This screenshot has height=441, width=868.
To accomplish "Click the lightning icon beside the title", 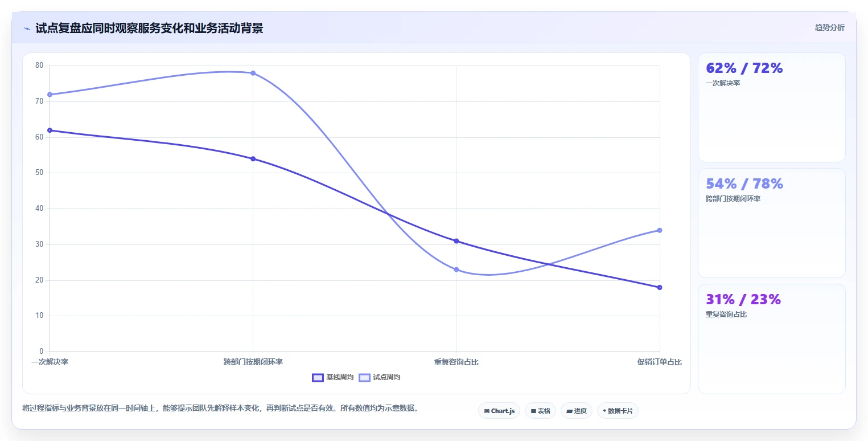I will click(27, 28).
